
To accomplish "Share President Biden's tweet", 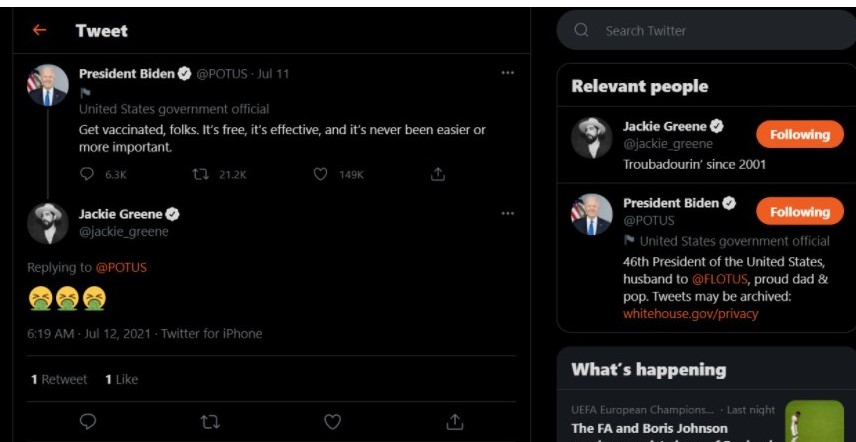I will tap(437, 174).
